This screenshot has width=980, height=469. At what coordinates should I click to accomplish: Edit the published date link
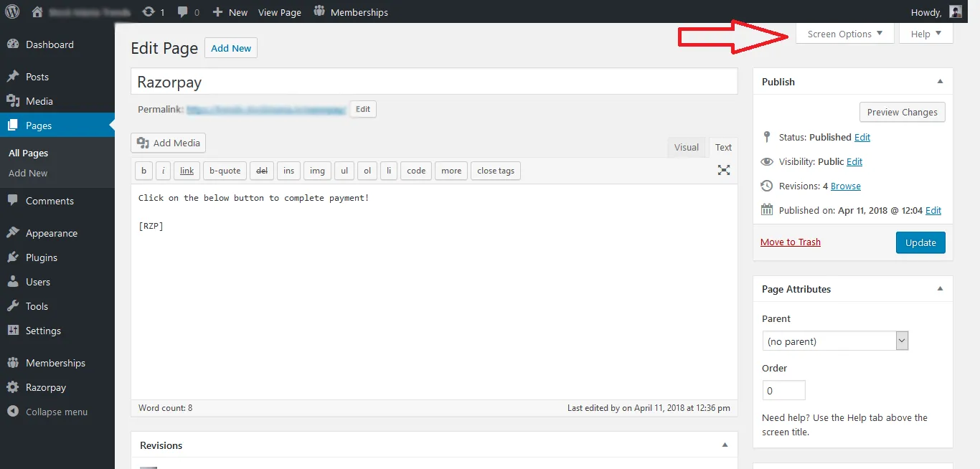(x=933, y=210)
